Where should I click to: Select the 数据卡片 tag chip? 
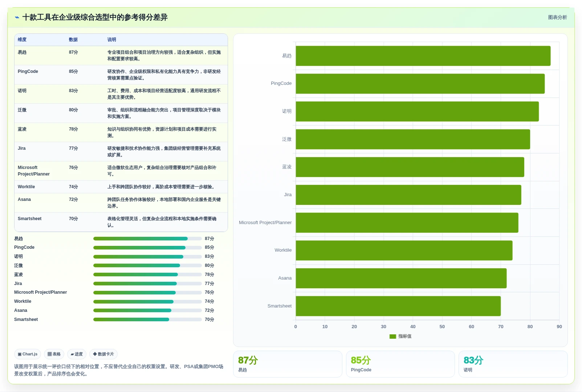(x=103, y=354)
